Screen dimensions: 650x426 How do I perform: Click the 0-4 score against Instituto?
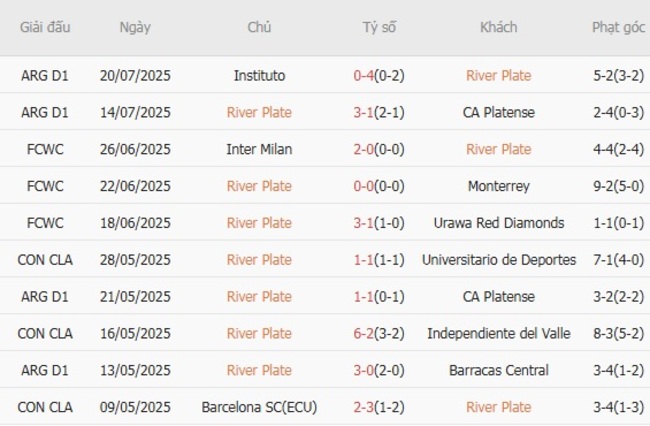[x=364, y=75]
